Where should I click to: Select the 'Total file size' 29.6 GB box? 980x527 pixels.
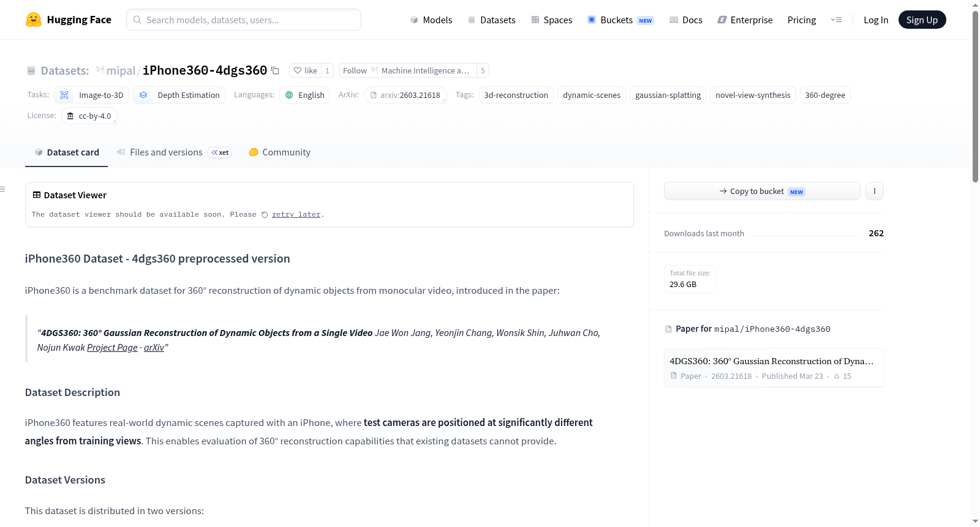click(x=690, y=279)
